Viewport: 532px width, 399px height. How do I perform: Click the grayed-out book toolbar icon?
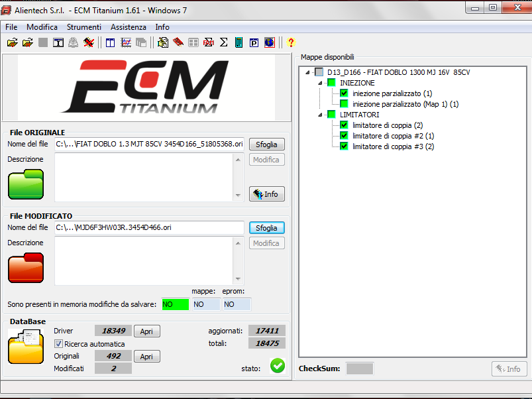pos(74,42)
